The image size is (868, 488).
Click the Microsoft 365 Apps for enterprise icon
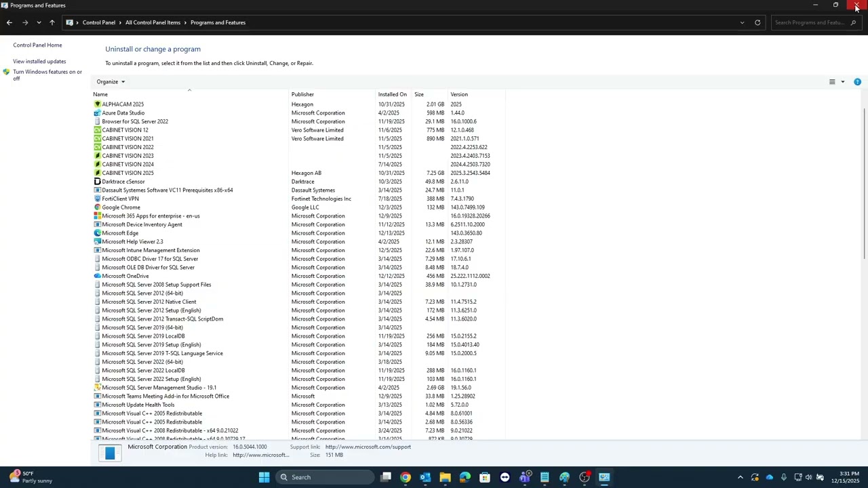tap(97, 216)
